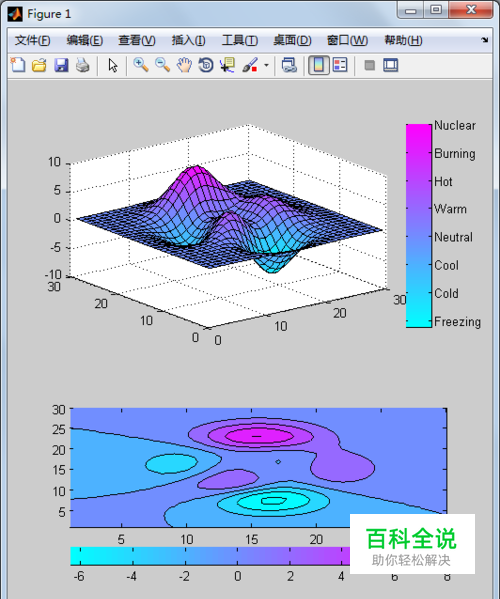
Task: Click the New Figure icon
Action: click(x=18, y=65)
